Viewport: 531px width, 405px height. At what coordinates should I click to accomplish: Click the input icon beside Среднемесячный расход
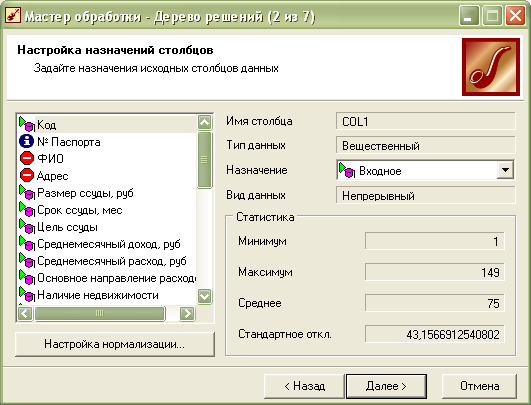[27, 260]
